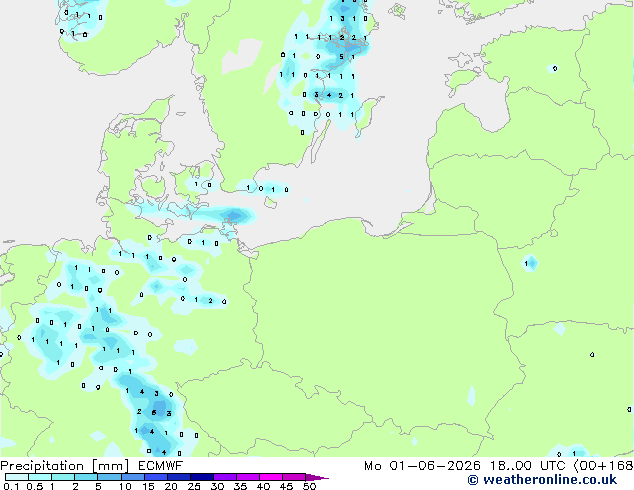Click the legend value "30"

tap(217, 486)
